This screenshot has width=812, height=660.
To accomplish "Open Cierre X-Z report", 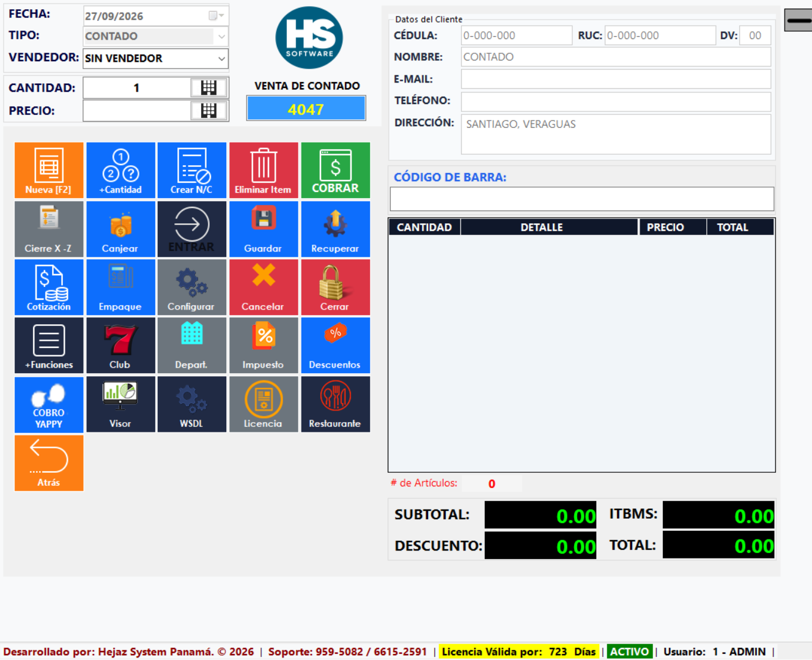I will pyautogui.click(x=49, y=229).
